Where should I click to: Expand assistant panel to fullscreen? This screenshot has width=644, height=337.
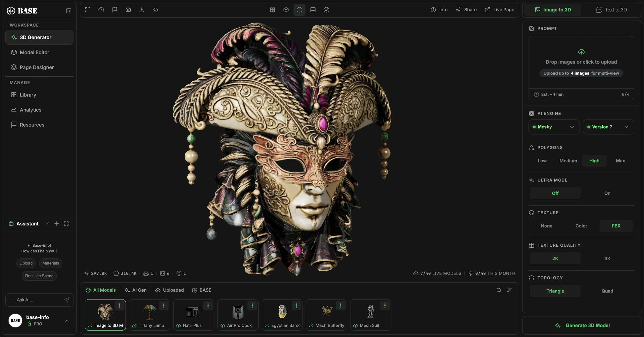(x=66, y=224)
